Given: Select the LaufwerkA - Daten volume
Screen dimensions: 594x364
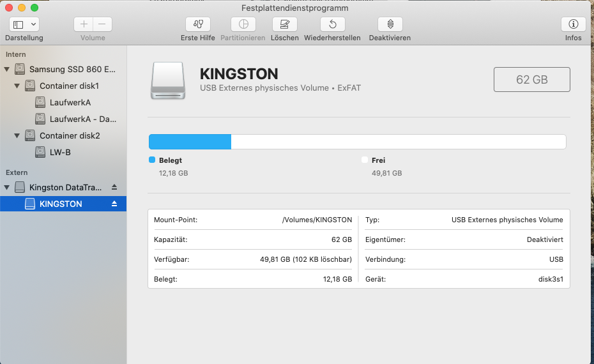Looking at the screenshot, I should click(82, 119).
